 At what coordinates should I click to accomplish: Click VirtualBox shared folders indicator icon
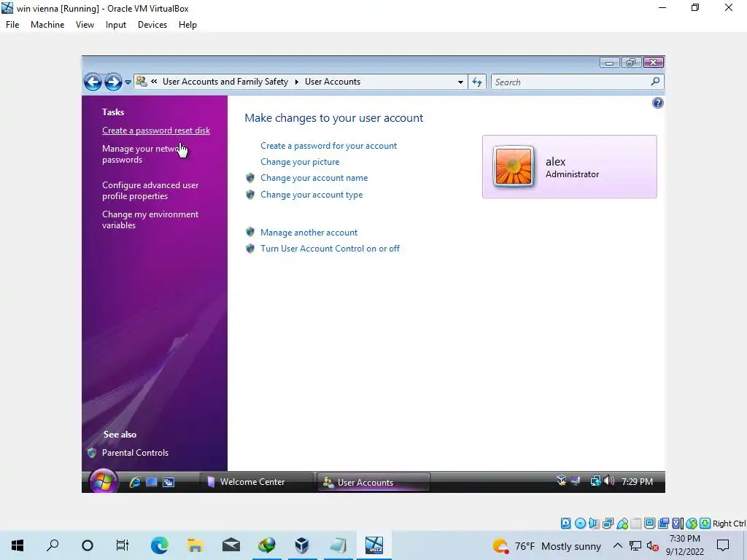(x=636, y=524)
